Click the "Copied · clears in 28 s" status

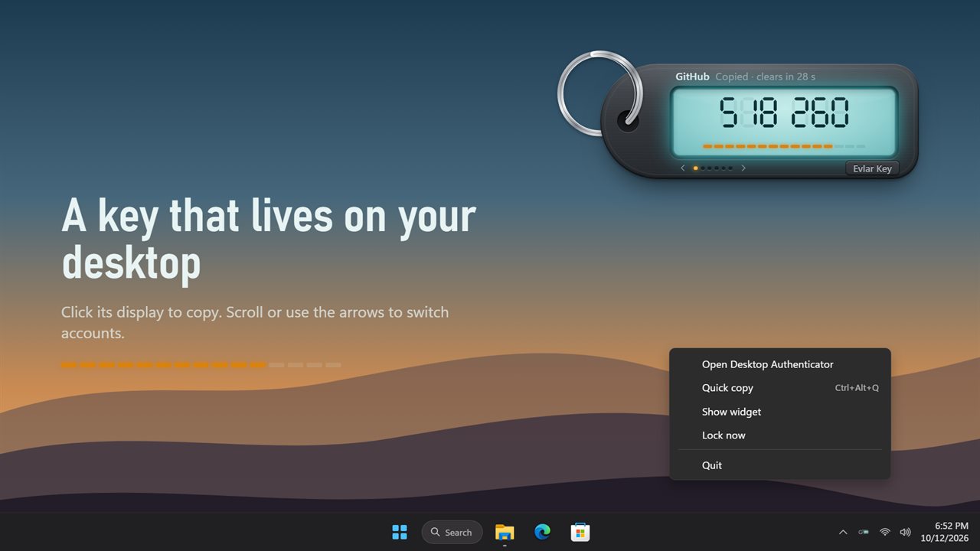click(x=765, y=77)
